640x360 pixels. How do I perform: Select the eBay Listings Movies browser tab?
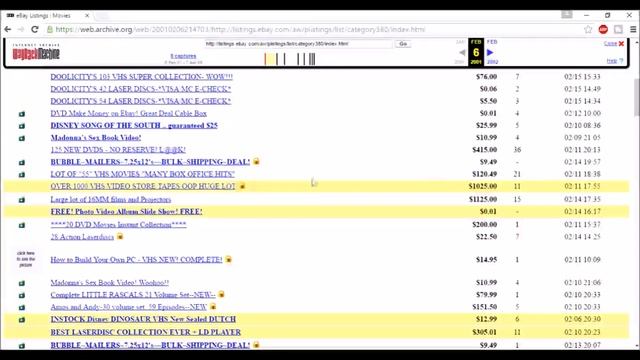[47, 16]
